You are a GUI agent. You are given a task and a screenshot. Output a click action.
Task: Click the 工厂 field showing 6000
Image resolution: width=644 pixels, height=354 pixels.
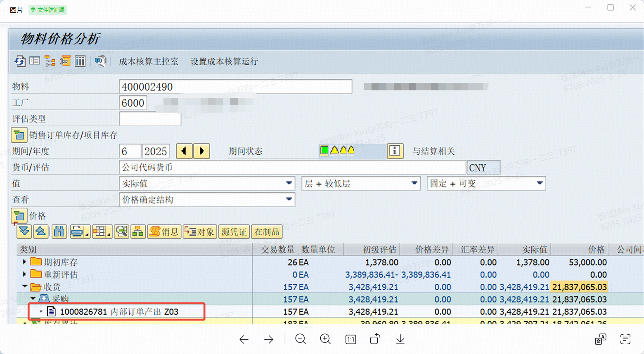(x=133, y=103)
